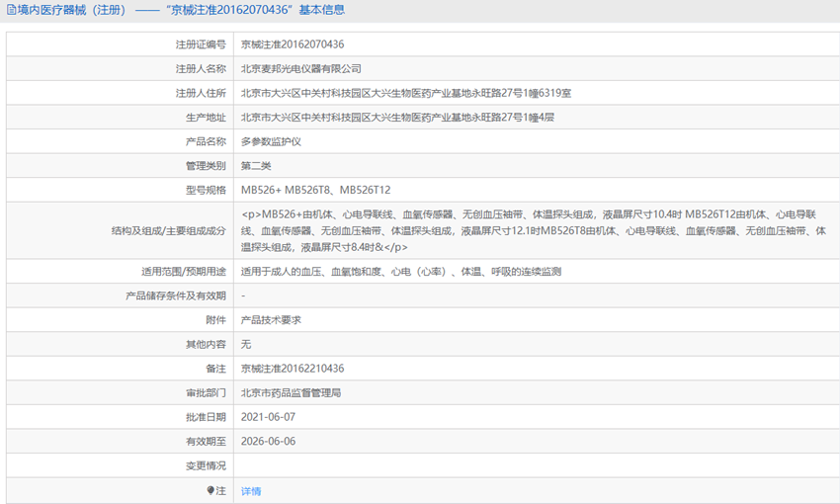Click the structure and composition description text

tap(534, 230)
